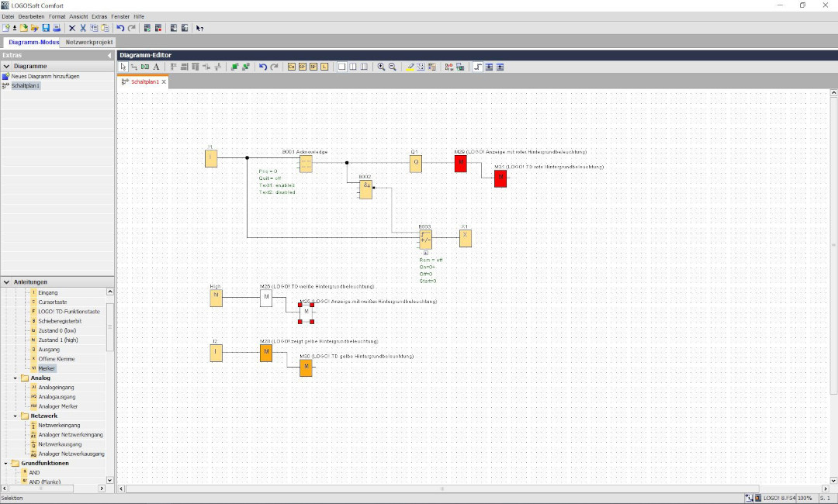Undo with the diagram editor toolbar arrow
Viewport: 838px width, 504px height.
263,67
